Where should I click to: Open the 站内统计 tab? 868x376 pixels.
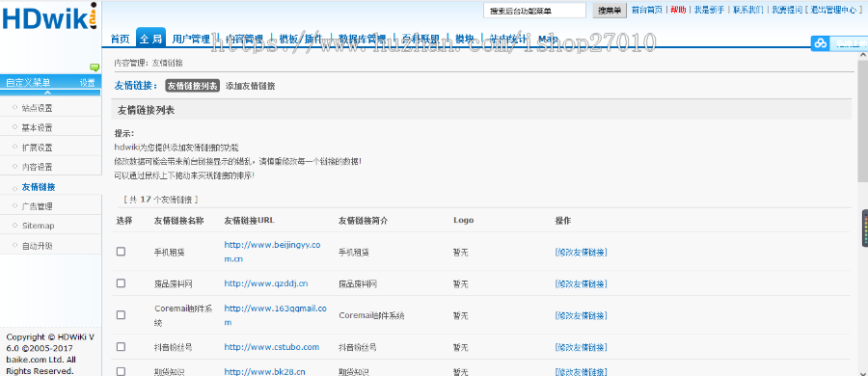point(508,40)
